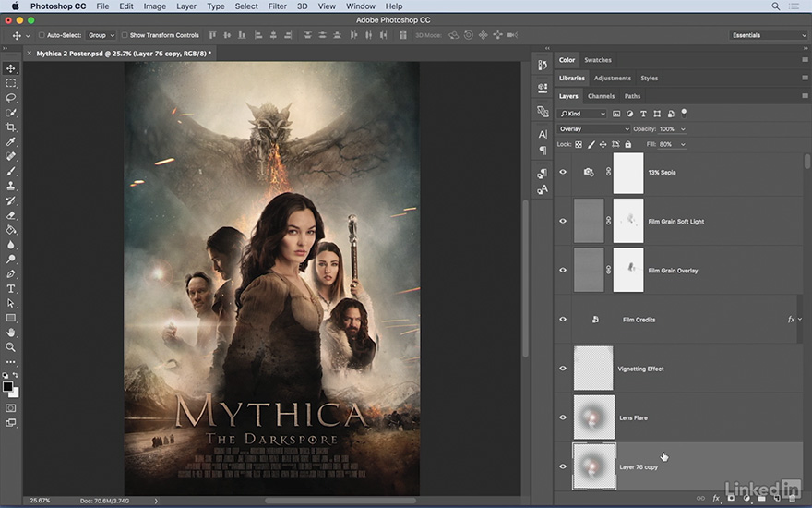Switch to the Channels tab

(601, 96)
